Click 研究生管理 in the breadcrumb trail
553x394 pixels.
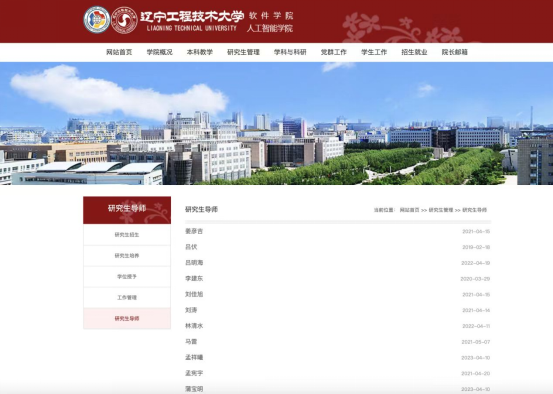(x=441, y=210)
